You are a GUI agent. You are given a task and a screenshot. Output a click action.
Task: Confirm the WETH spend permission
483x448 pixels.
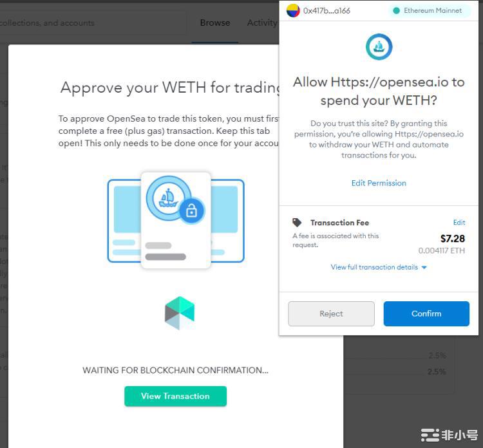click(426, 313)
